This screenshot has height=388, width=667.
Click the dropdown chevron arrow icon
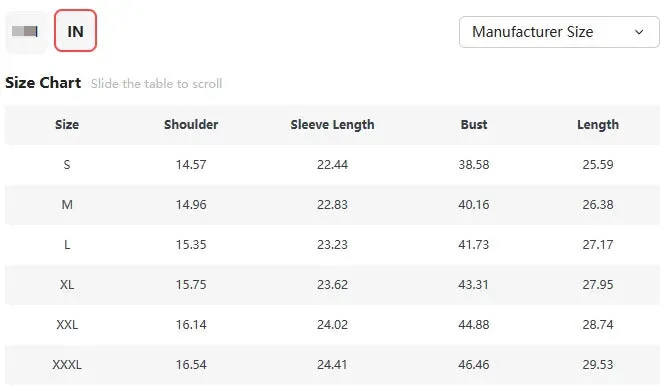tap(639, 32)
